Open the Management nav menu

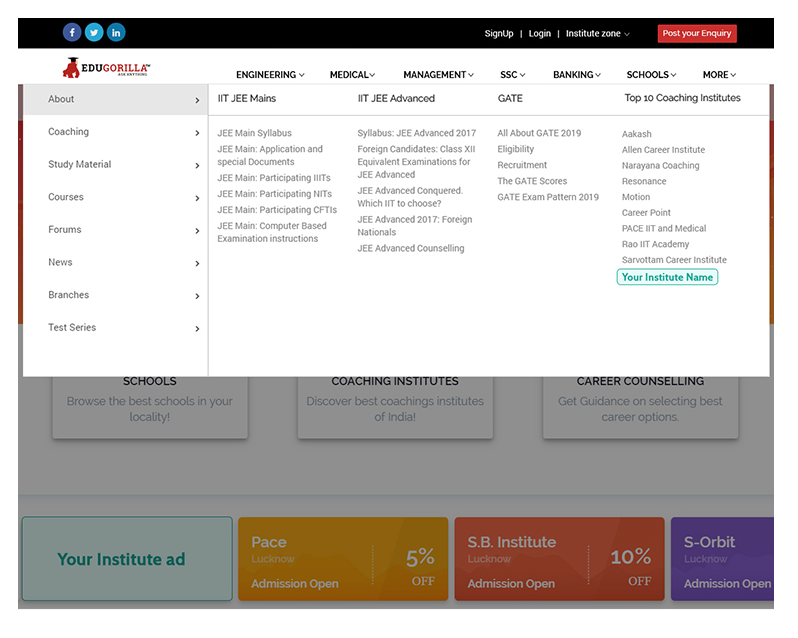[438, 75]
